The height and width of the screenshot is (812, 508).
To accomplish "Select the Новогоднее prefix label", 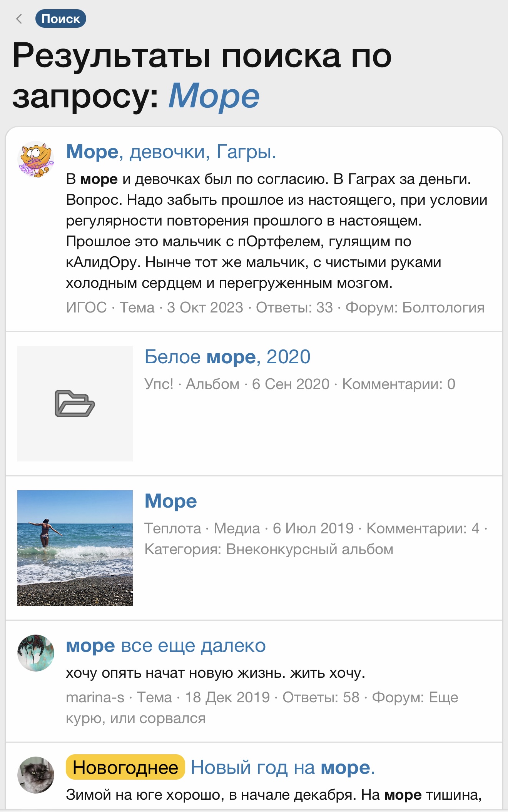I will point(125,767).
